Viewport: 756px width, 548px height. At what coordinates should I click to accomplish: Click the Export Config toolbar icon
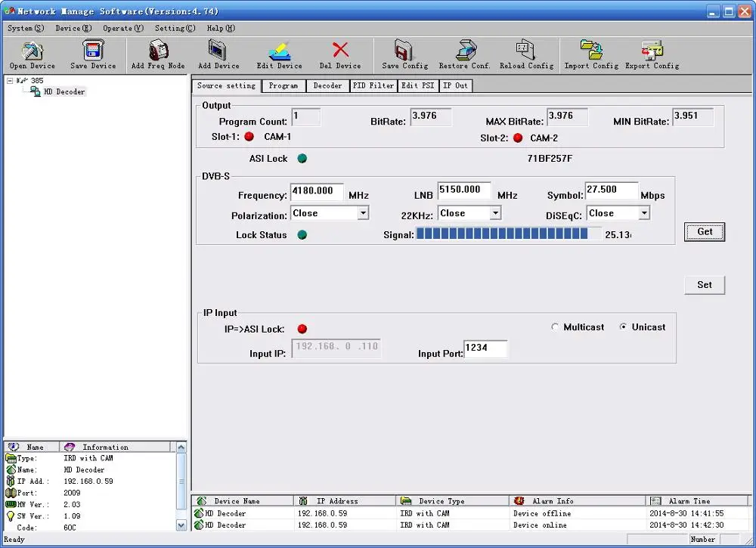click(652, 51)
